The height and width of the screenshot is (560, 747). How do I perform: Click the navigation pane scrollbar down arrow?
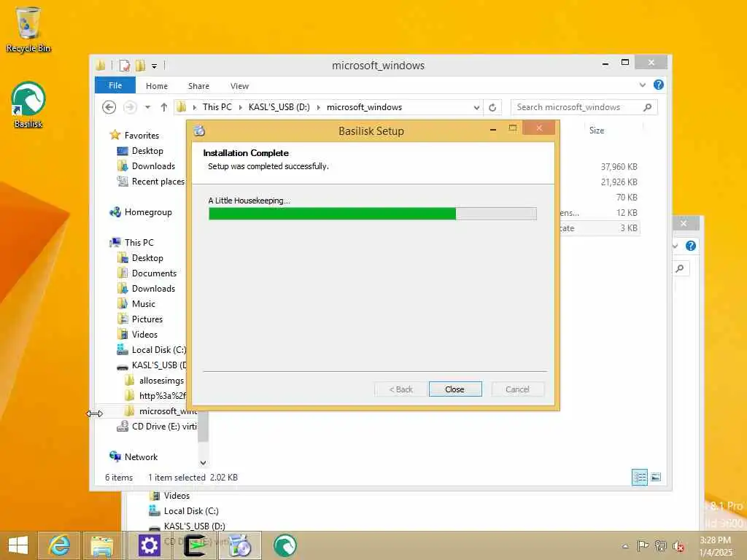point(203,462)
